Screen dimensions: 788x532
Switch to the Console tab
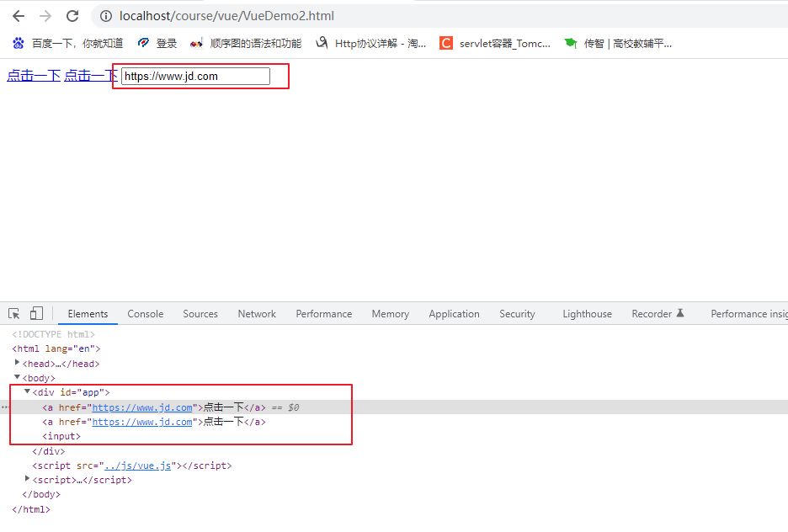pyautogui.click(x=146, y=314)
